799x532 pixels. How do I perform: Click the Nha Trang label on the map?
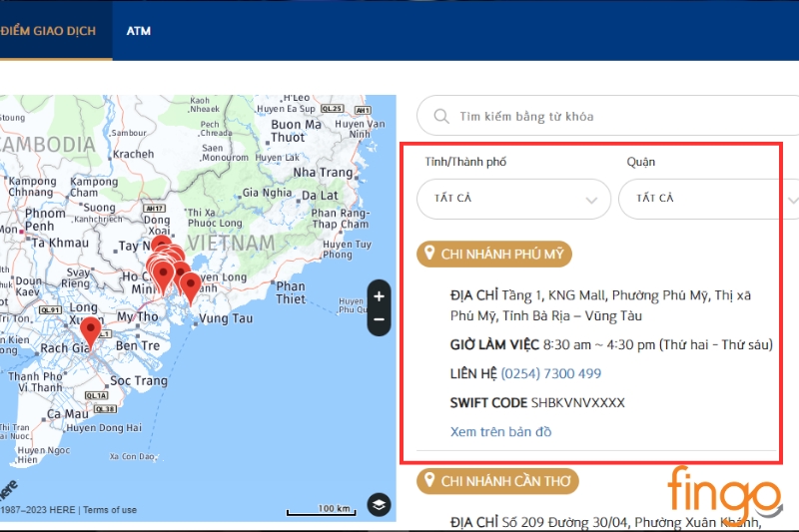click(323, 173)
